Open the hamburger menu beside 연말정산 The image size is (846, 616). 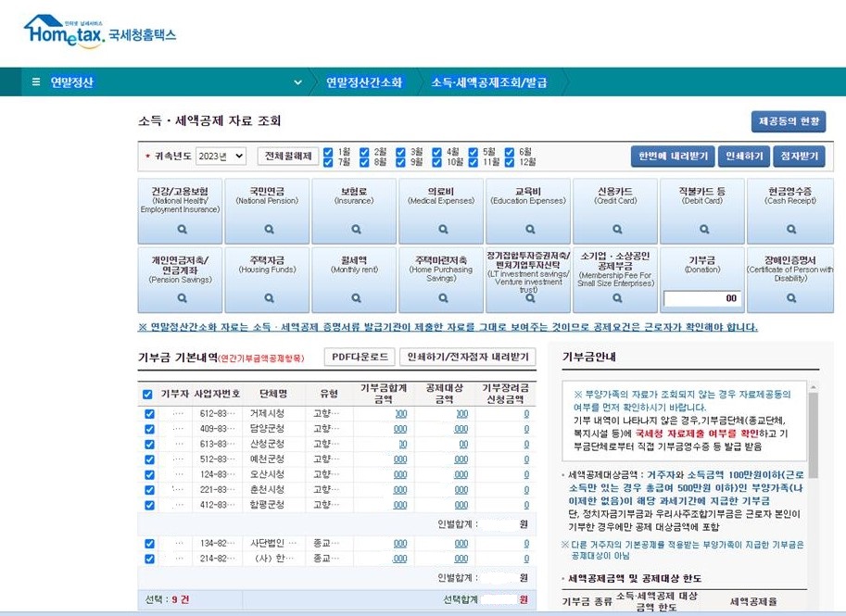coord(36,82)
